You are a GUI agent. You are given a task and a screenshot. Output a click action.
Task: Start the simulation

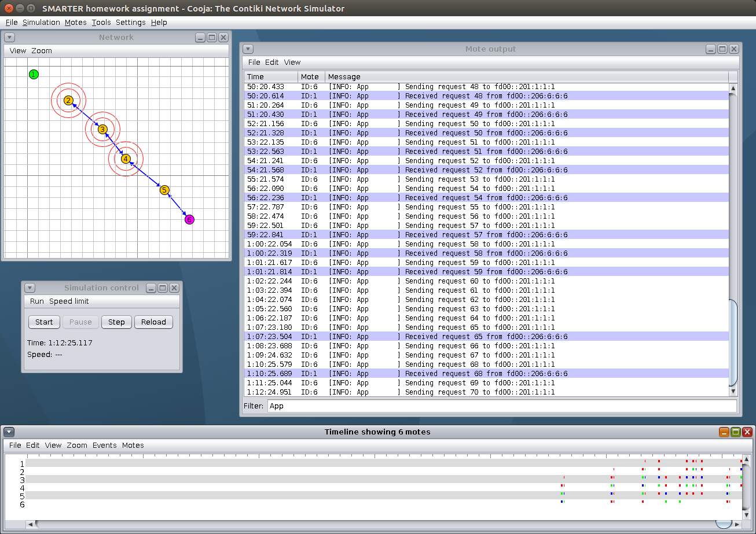44,322
